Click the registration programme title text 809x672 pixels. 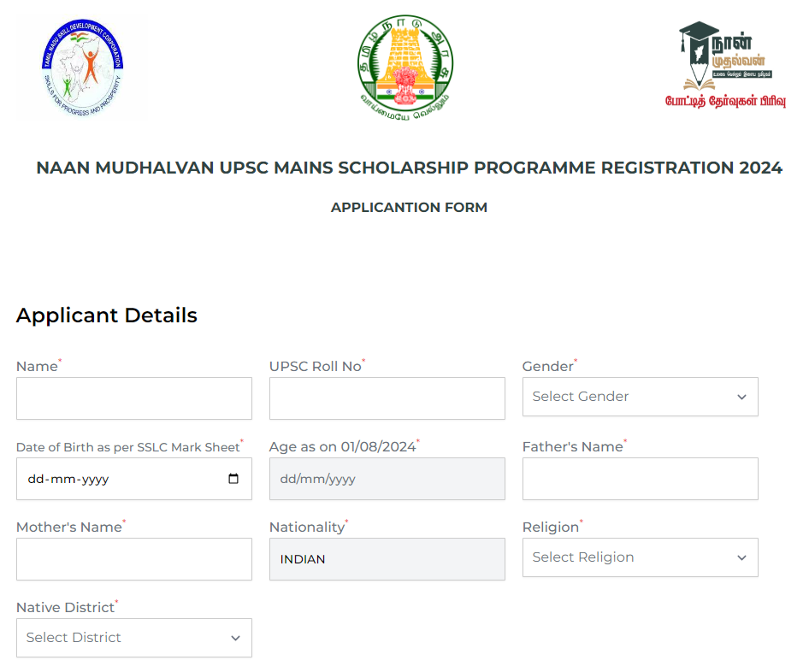click(409, 168)
